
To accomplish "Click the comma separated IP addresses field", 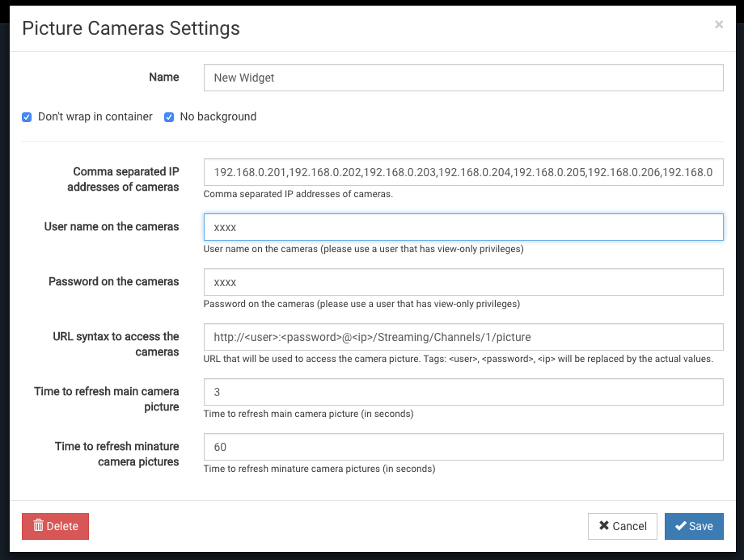I will [x=463, y=172].
